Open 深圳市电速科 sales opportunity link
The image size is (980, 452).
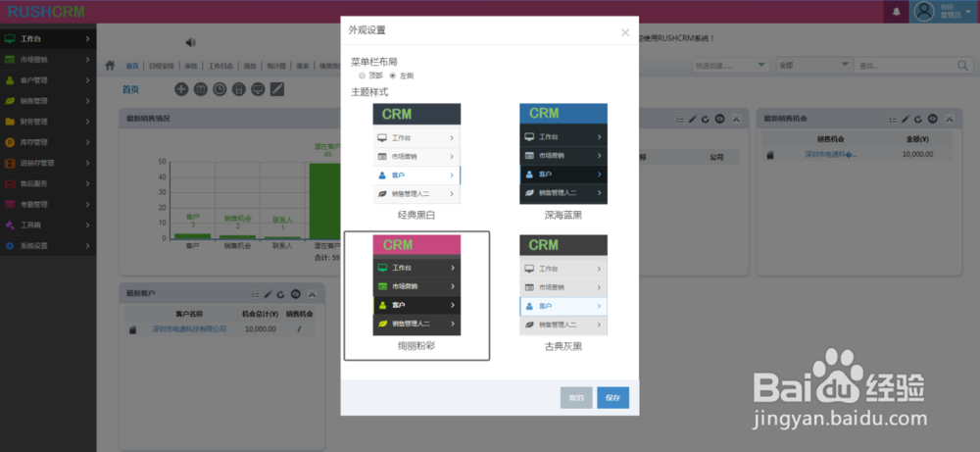[831, 154]
